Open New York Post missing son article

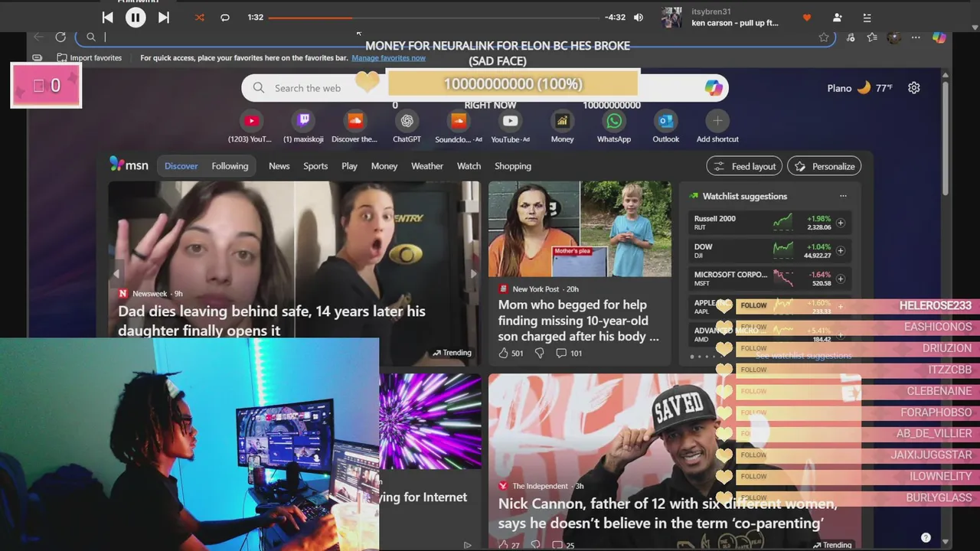[x=578, y=321]
